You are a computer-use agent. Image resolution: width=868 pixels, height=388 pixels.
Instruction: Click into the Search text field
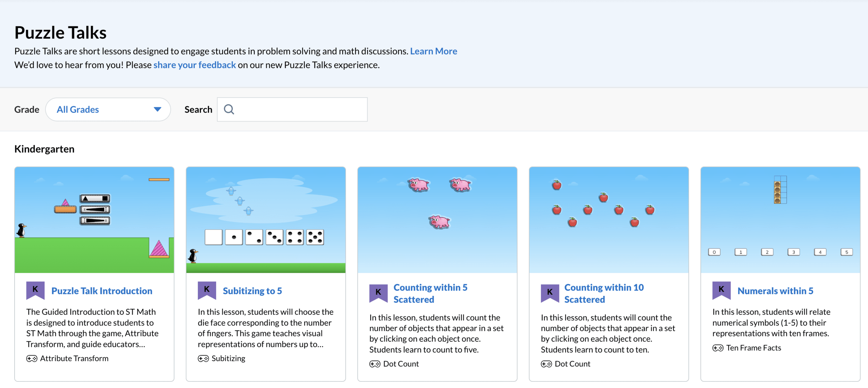pyautogui.click(x=299, y=109)
